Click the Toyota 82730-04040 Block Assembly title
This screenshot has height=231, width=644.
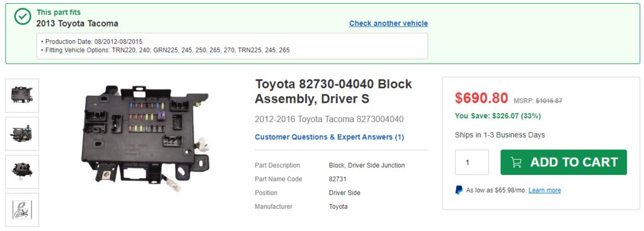333,91
